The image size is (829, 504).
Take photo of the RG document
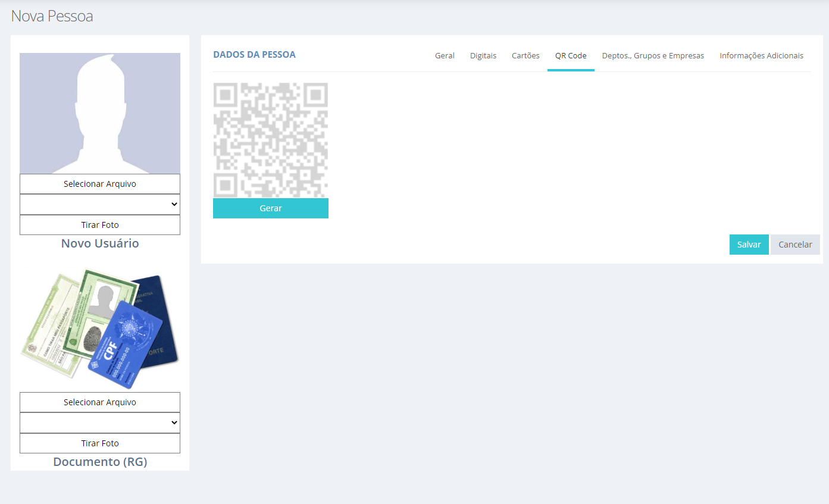tap(100, 443)
